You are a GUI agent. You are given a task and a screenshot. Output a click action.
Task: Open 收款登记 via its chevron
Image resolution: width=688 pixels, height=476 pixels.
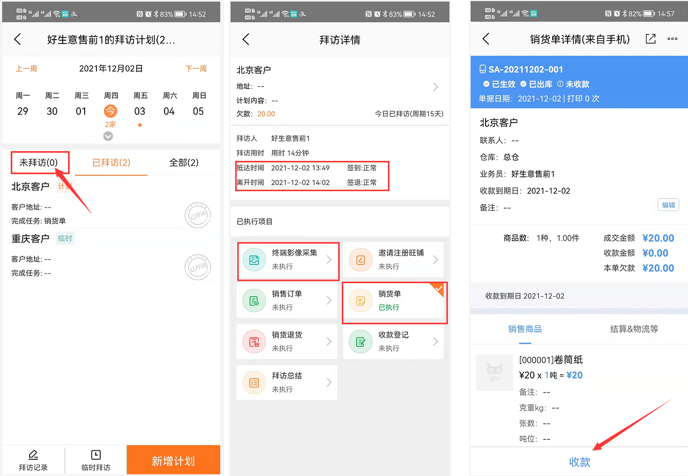click(435, 341)
